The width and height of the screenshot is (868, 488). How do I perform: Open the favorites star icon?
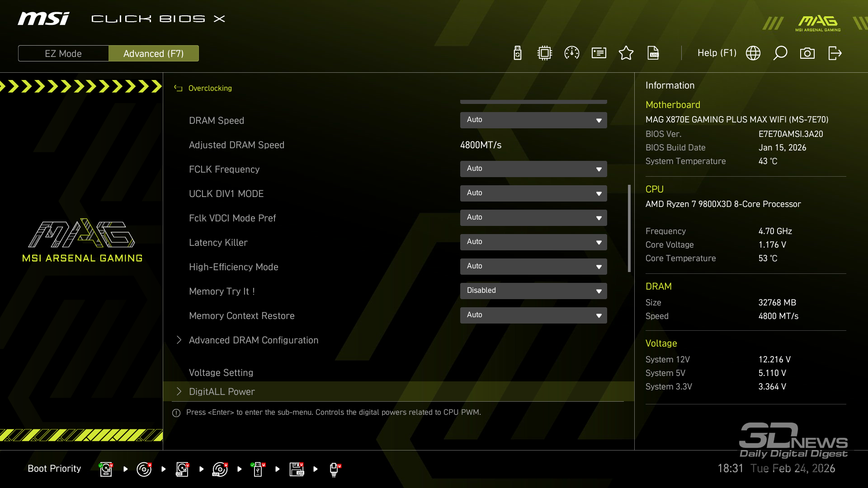click(626, 53)
